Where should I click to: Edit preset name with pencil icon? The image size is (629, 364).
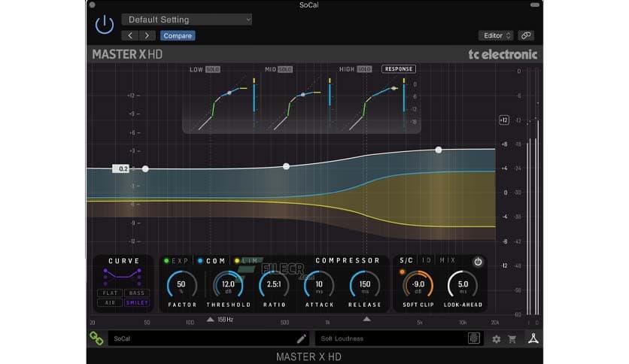point(301,338)
